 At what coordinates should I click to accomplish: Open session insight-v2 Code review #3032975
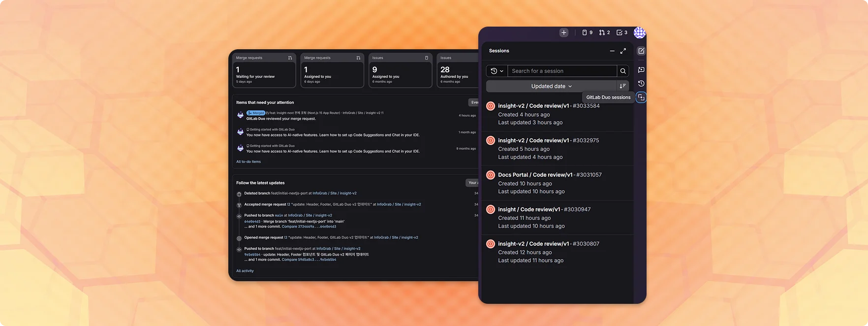tap(549, 140)
